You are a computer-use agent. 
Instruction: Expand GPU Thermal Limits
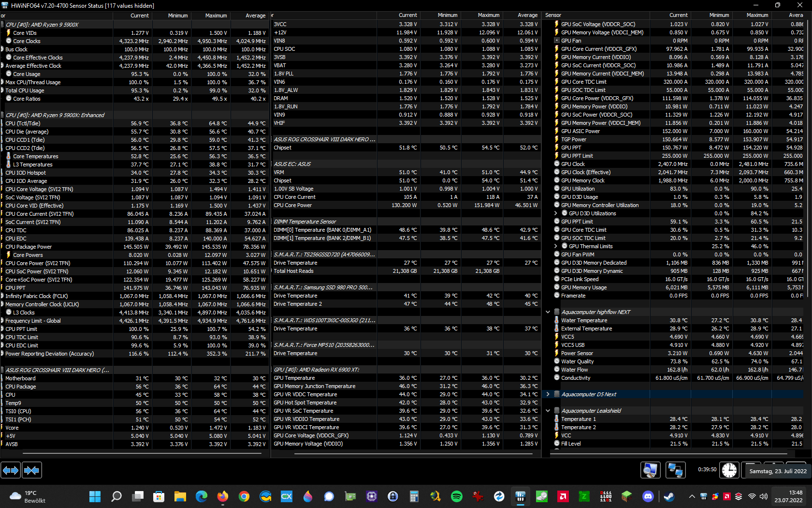tap(556, 246)
